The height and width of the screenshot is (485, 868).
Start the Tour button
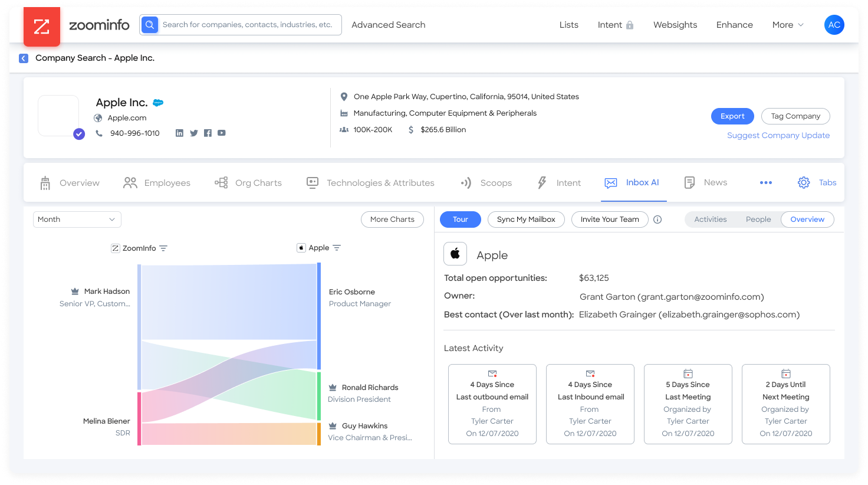[461, 219]
